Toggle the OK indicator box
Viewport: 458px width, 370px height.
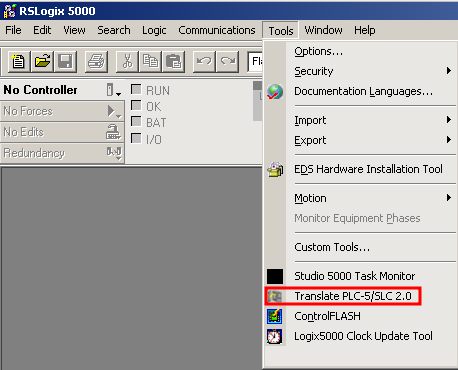pos(136,105)
